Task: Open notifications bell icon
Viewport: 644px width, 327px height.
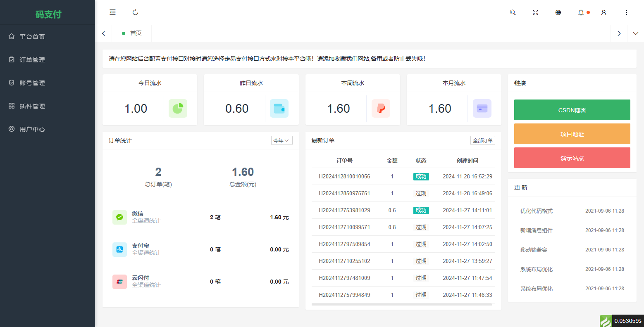Action: coord(581,12)
